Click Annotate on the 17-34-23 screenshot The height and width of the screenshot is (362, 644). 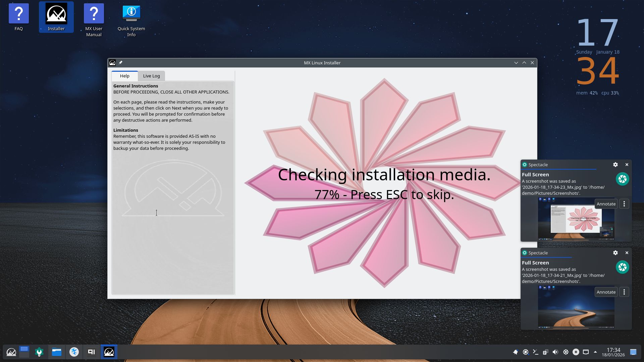point(606,204)
